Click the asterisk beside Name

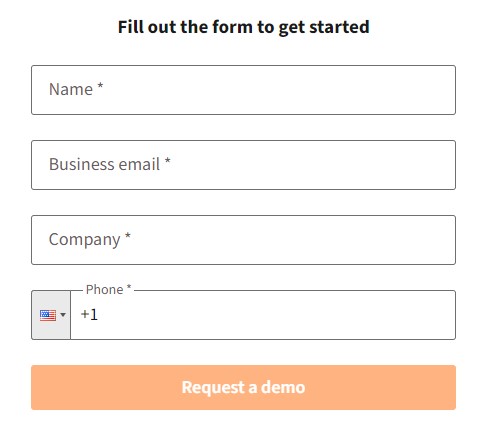point(100,86)
